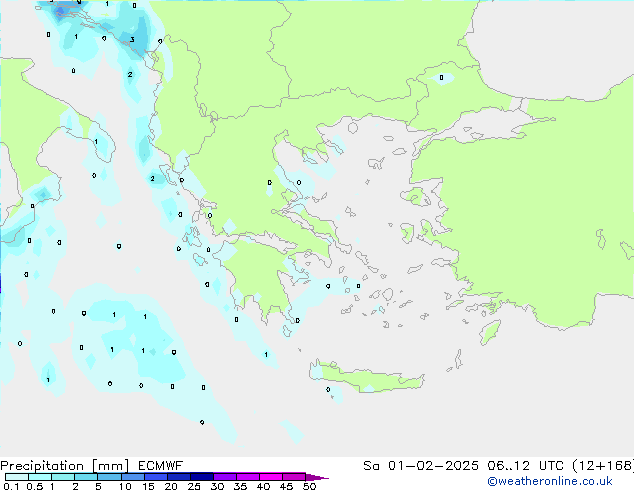Click the '30' legend label
The height and width of the screenshot is (490, 634).
[x=217, y=486]
